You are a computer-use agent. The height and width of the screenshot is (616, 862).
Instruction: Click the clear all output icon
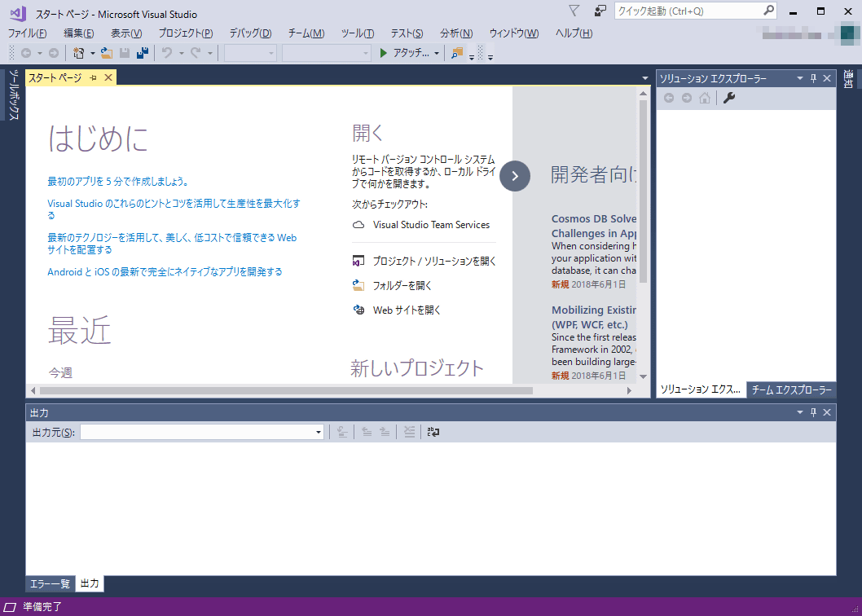[409, 433]
